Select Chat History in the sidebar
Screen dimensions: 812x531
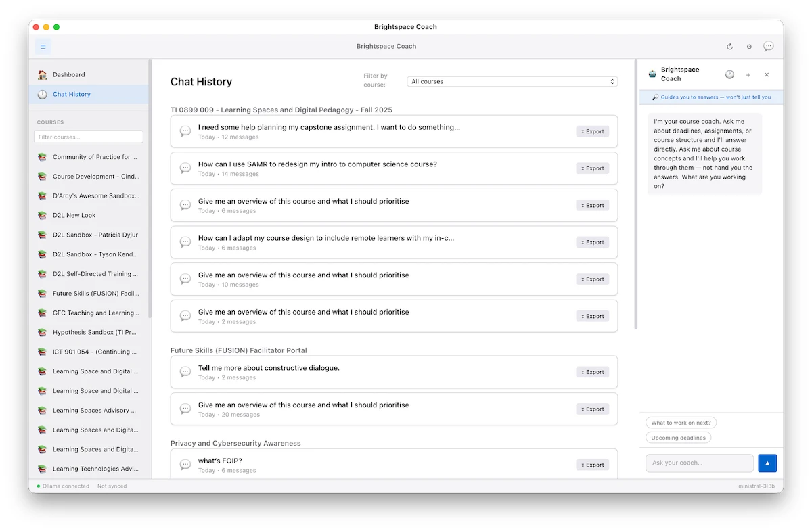coord(72,95)
